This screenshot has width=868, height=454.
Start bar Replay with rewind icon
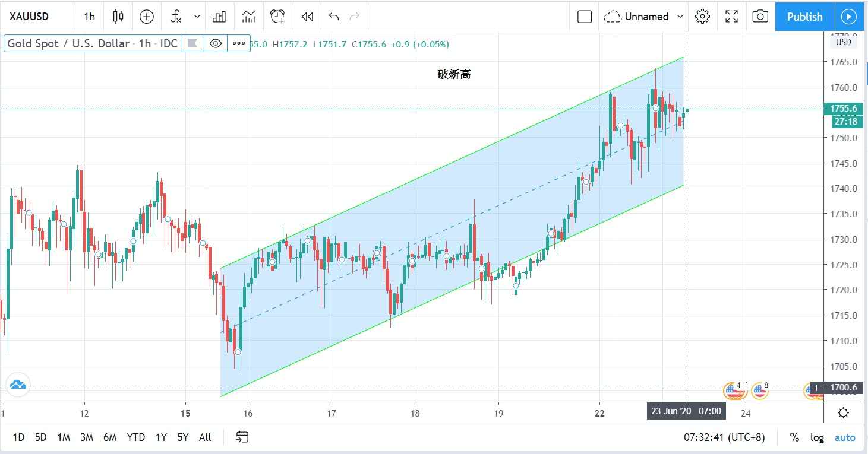[x=307, y=17]
